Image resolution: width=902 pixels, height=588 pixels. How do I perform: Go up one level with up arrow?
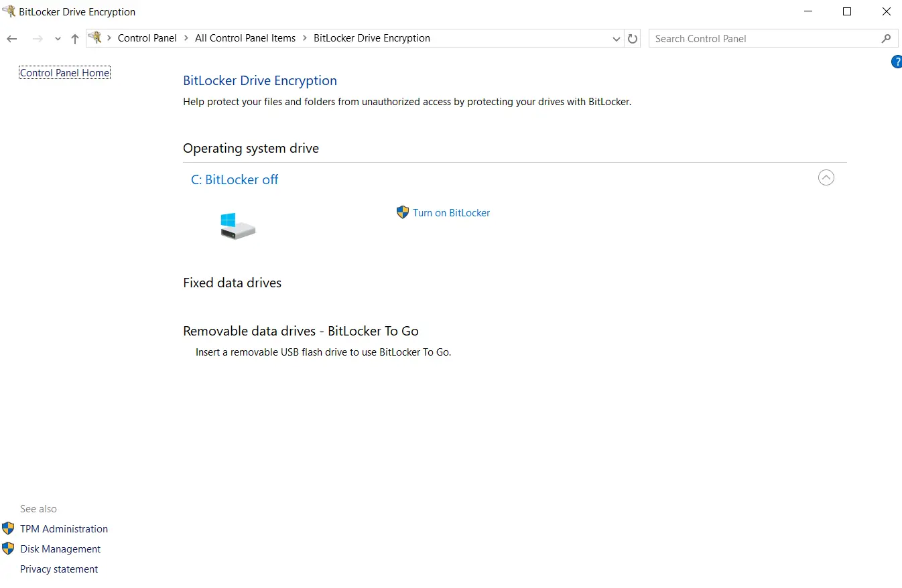pos(75,39)
